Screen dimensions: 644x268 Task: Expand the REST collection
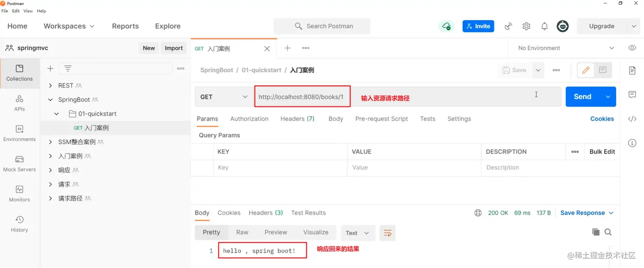pos(50,86)
